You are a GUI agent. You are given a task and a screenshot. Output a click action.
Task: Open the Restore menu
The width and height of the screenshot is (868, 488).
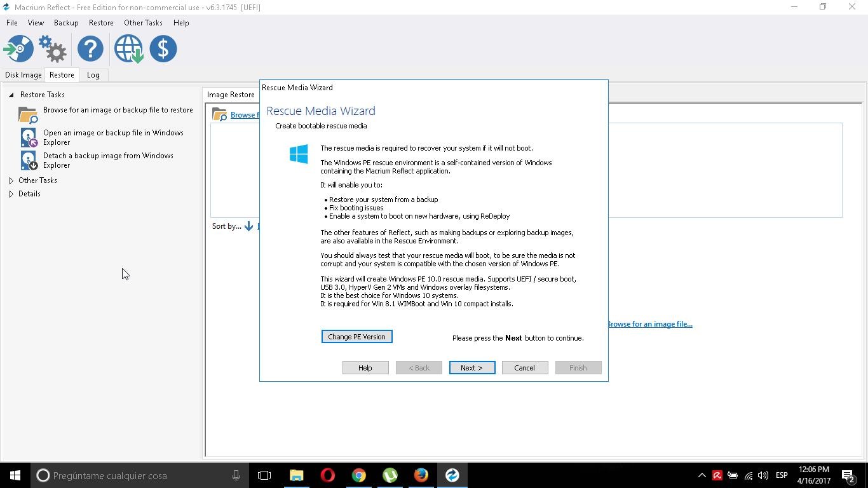[101, 23]
